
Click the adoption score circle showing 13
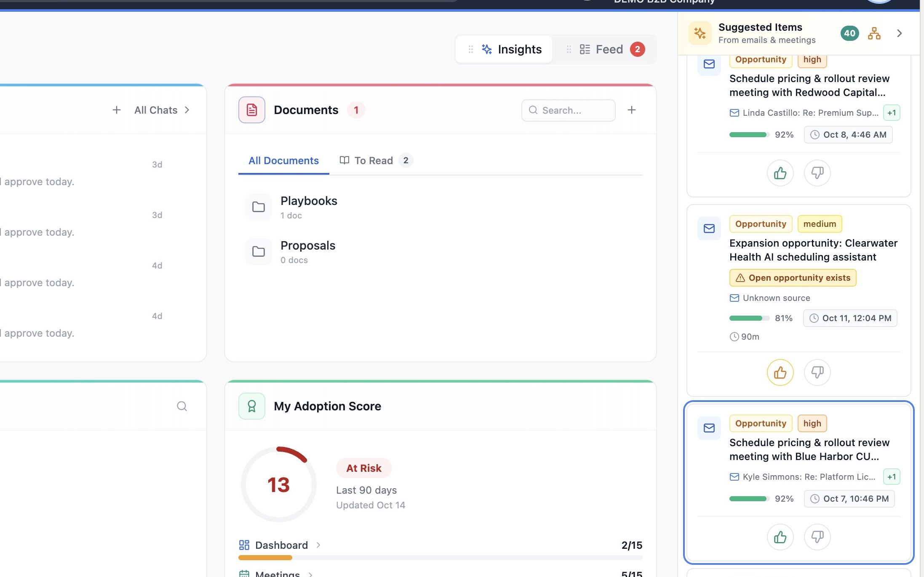pos(279,484)
